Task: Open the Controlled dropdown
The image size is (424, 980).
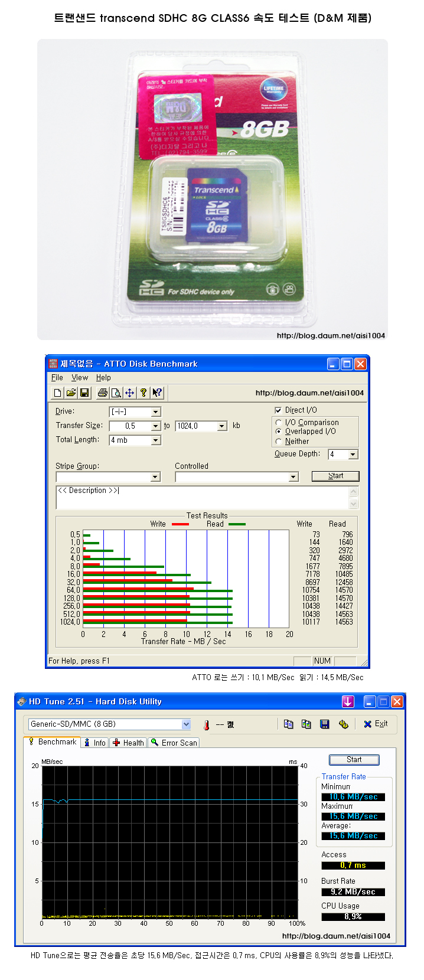Action: [293, 477]
